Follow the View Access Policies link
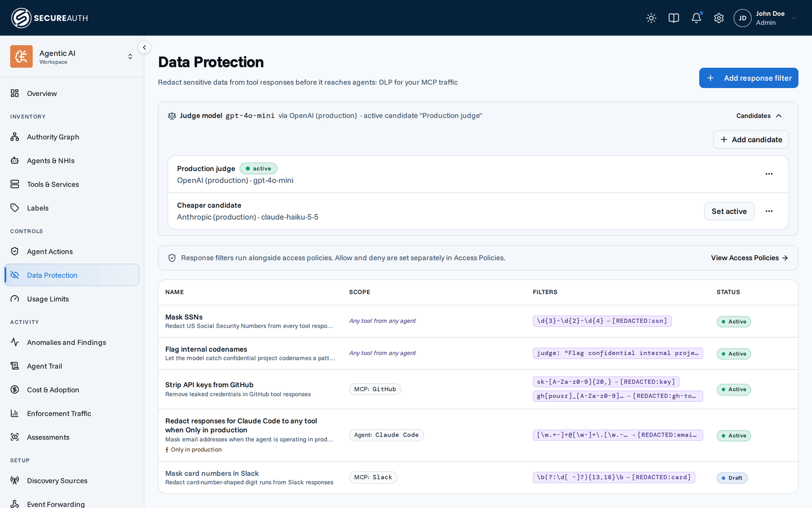The width and height of the screenshot is (812, 508). tap(749, 258)
